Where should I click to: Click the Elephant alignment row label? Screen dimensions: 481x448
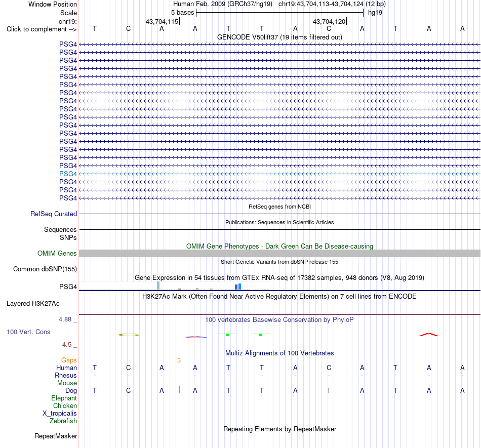pos(64,398)
